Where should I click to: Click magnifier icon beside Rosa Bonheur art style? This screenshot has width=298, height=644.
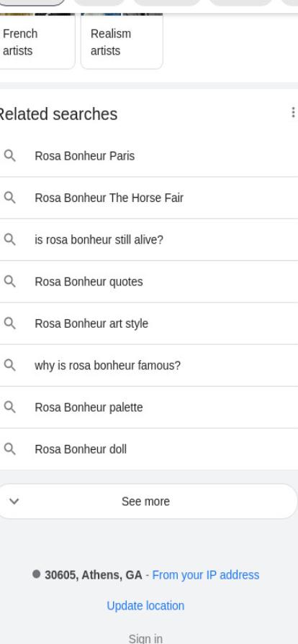[10, 323]
